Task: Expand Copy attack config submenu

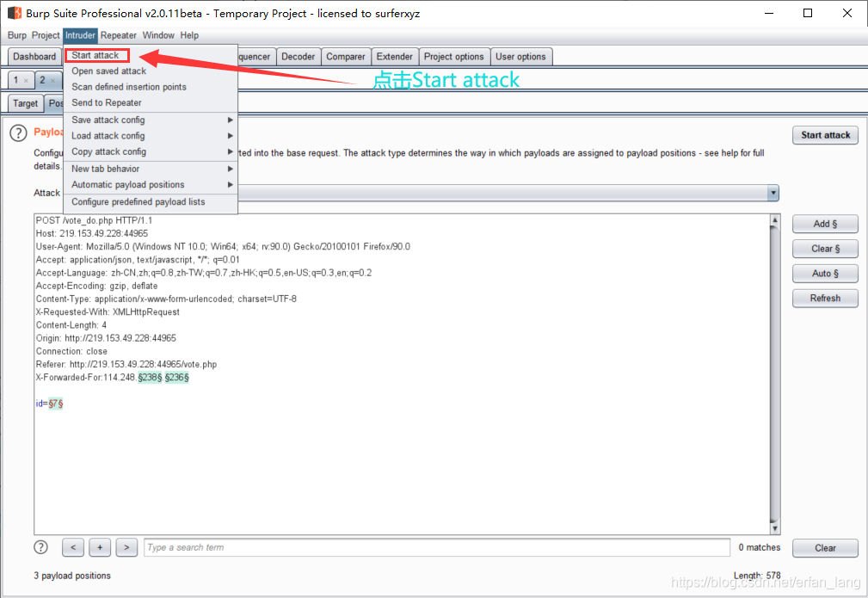Action: 151,151
